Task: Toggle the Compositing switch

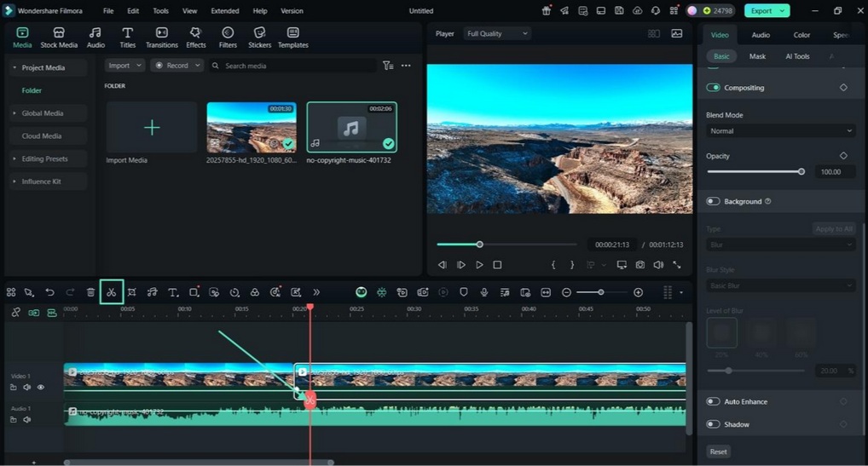Action: pyautogui.click(x=714, y=88)
